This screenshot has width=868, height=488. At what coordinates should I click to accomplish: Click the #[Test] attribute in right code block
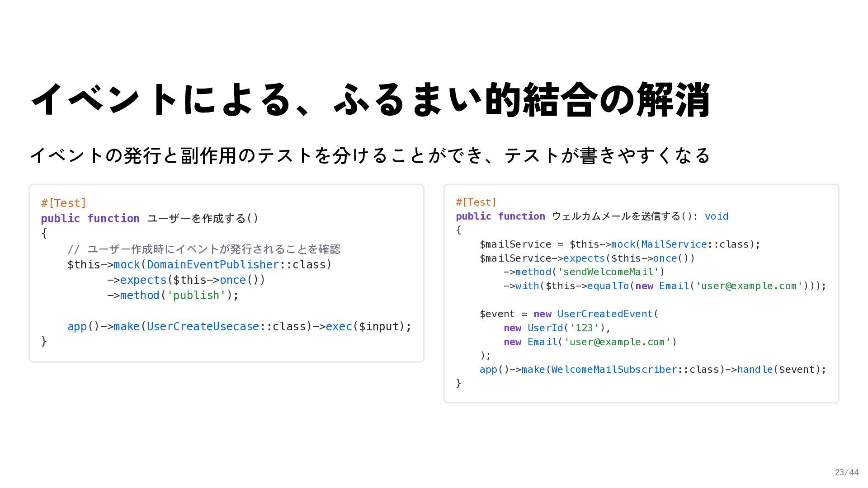coord(476,202)
